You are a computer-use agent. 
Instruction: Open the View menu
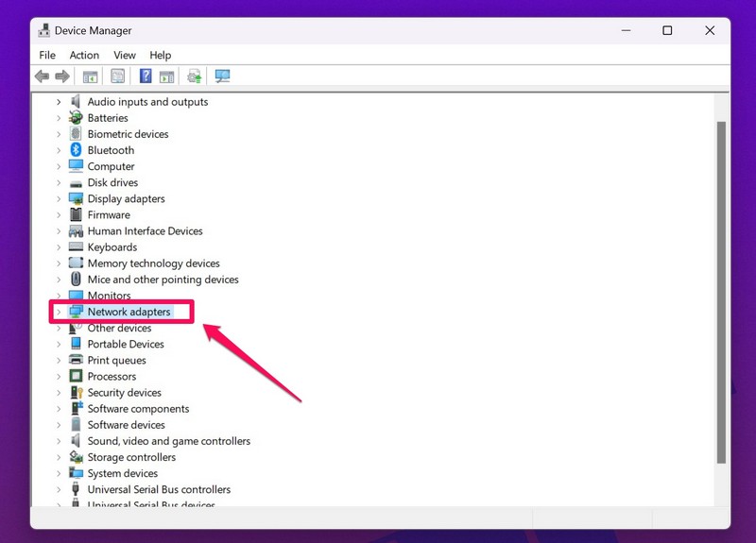click(x=125, y=56)
